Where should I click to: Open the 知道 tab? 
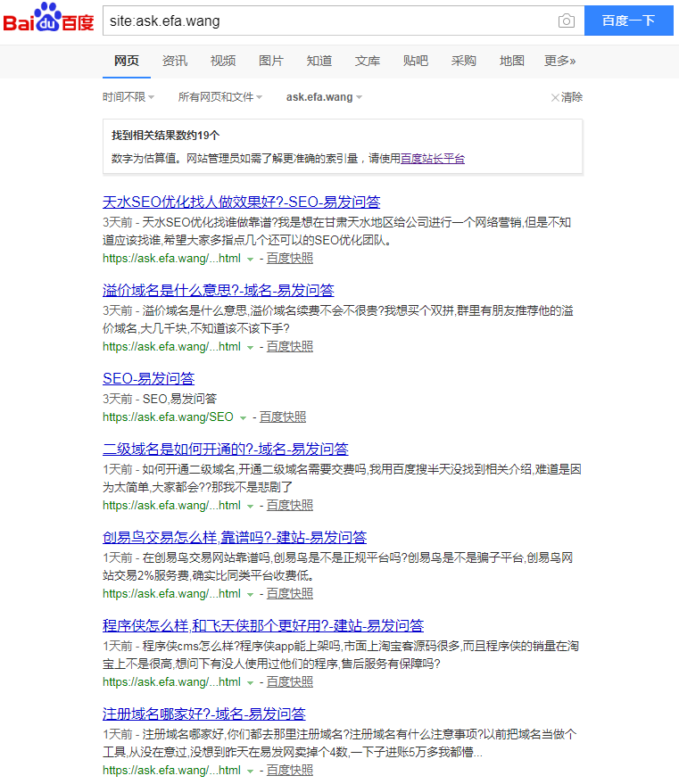319,61
